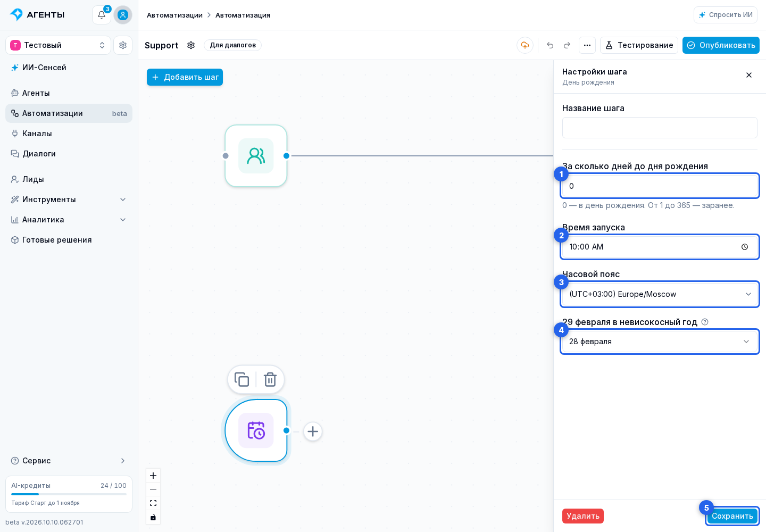
Task: Click Добавить шаг button
Action: pos(185,77)
